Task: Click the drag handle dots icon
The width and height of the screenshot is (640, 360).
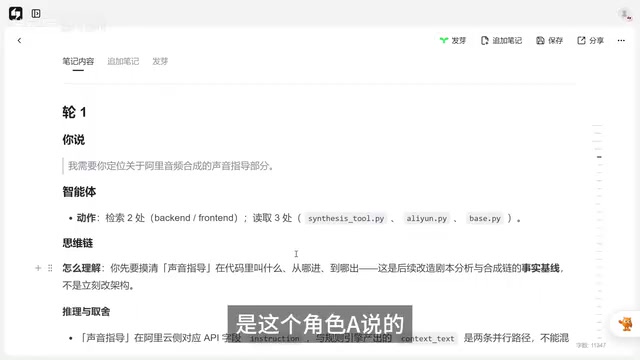Action: point(50,268)
